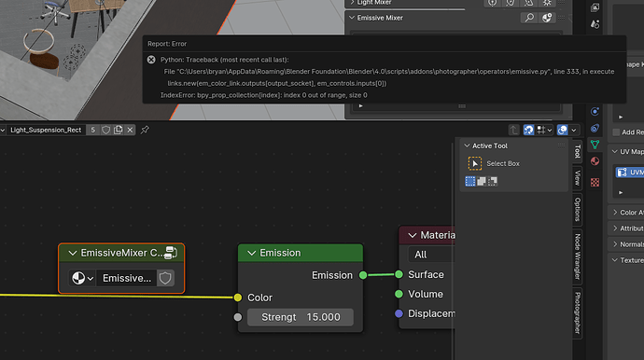The width and height of the screenshot is (644, 360).
Task: Unlink the Light_Suspension_Rect material with X icon
Action: pyautogui.click(x=130, y=131)
